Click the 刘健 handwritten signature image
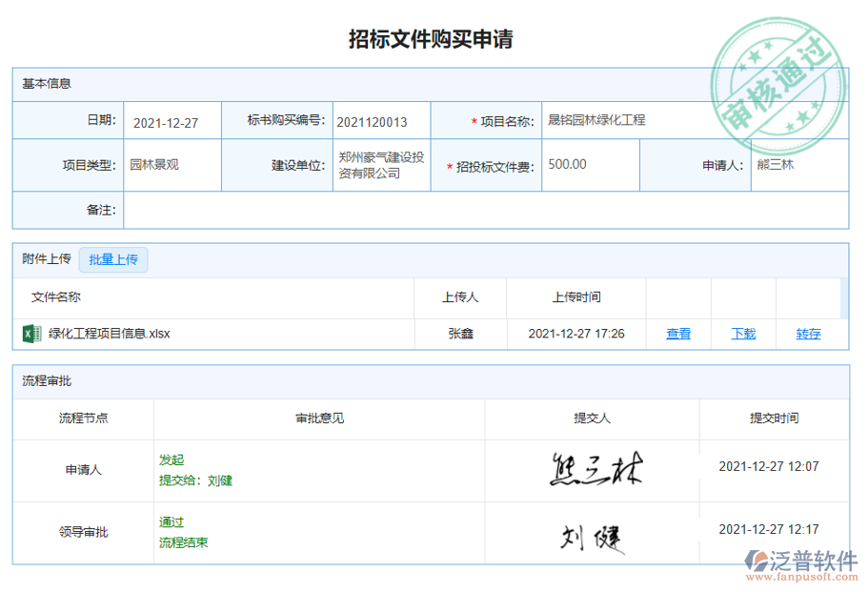868x592 pixels. click(x=592, y=539)
